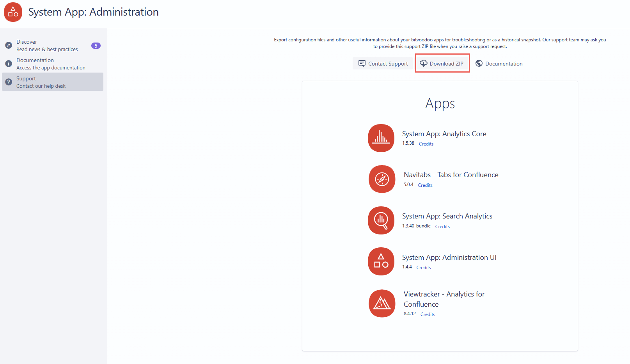Click the Administration UI shapes icon
Viewport: 630px width, 364px height.
pyautogui.click(x=381, y=261)
